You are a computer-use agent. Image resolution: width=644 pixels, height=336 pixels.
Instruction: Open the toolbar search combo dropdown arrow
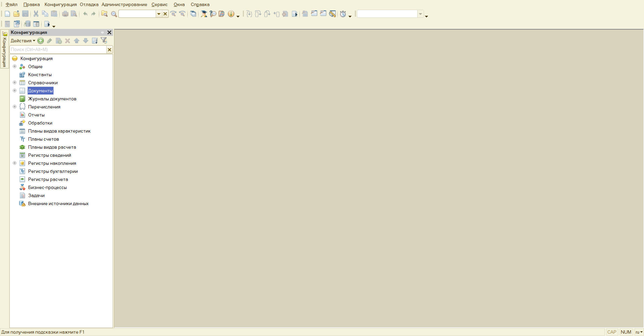159,14
